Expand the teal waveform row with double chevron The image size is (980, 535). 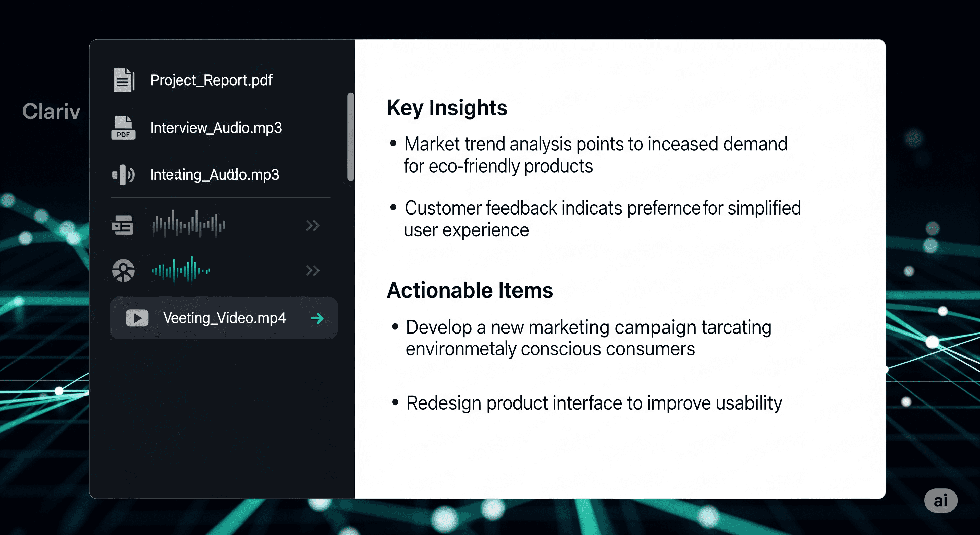pos(312,271)
